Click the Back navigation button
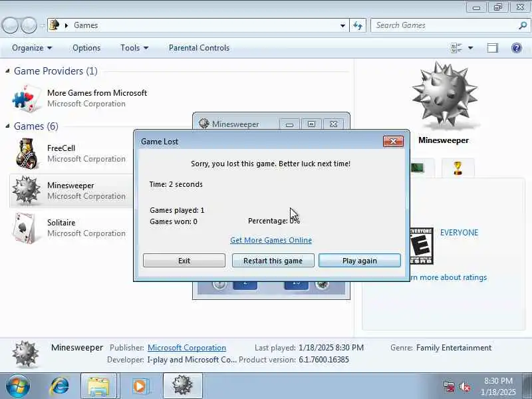The image size is (532, 399). pos(10,25)
